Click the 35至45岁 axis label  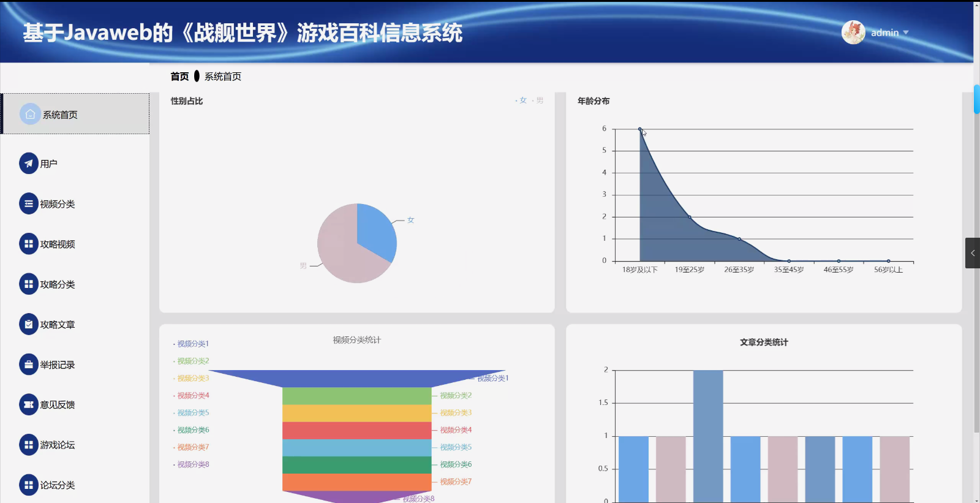point(789,270)
